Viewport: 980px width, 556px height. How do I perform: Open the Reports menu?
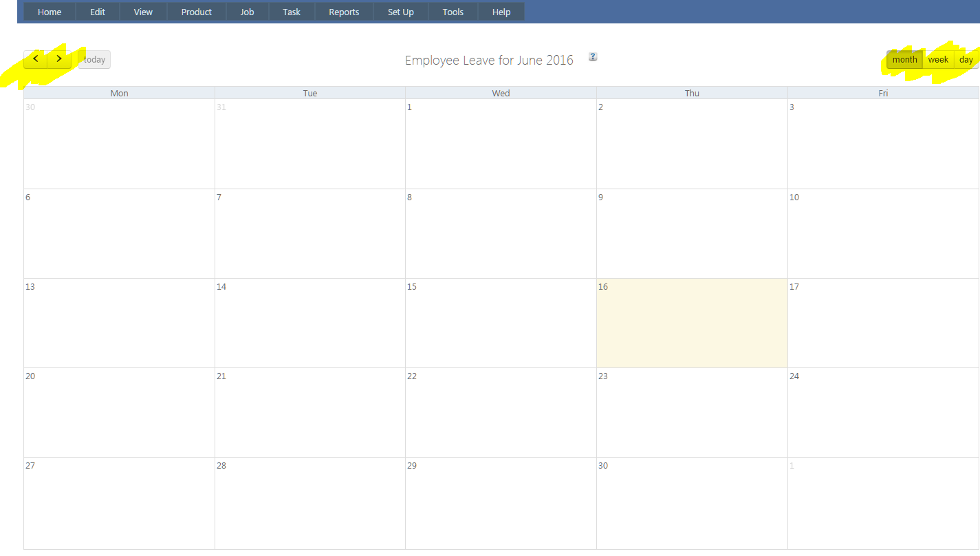point(344,12)
